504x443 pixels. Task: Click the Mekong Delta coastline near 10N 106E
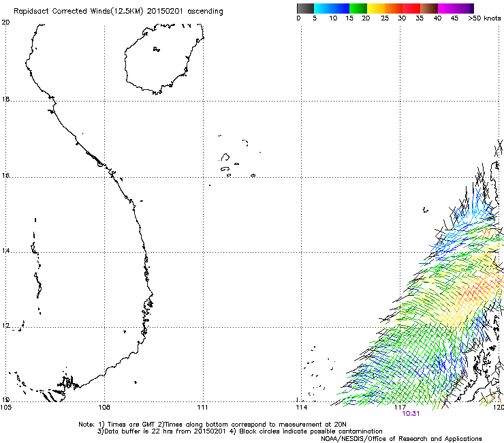tap(48, 388)
